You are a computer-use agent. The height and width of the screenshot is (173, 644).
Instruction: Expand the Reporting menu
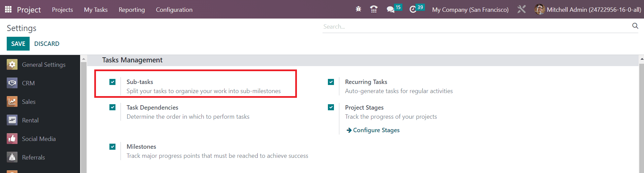click(132, 10)
